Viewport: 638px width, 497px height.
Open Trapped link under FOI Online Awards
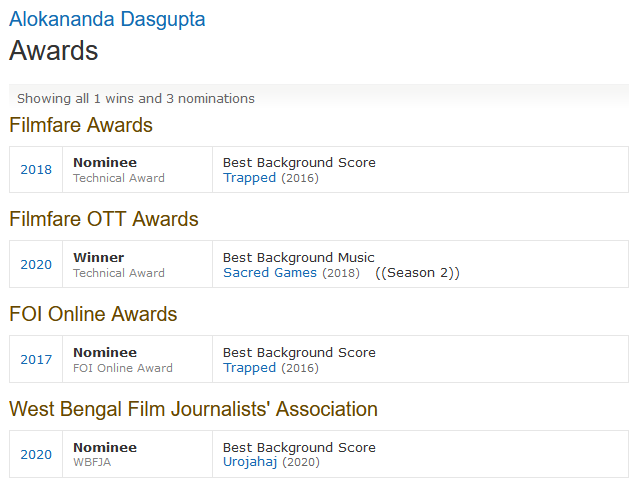(249, 368)
